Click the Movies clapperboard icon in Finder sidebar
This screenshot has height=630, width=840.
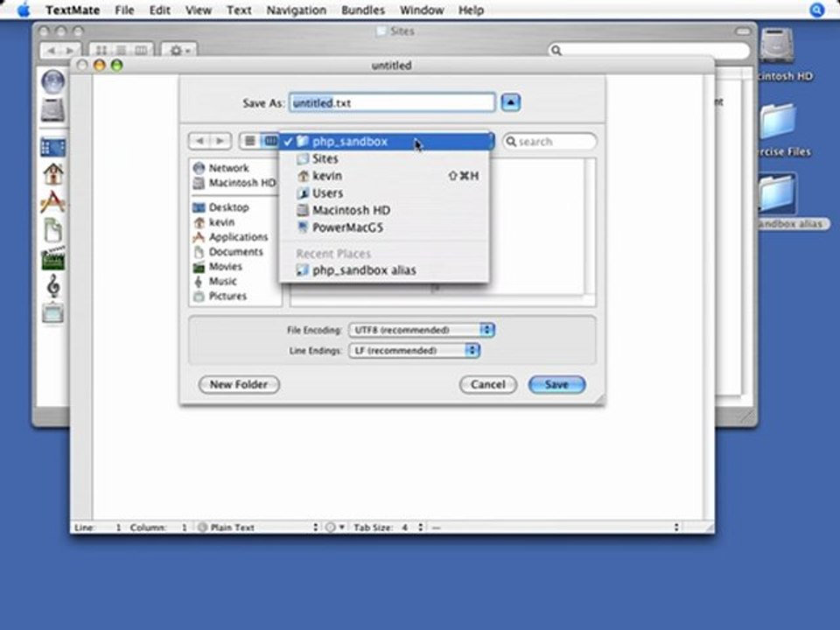click(53, 257)
